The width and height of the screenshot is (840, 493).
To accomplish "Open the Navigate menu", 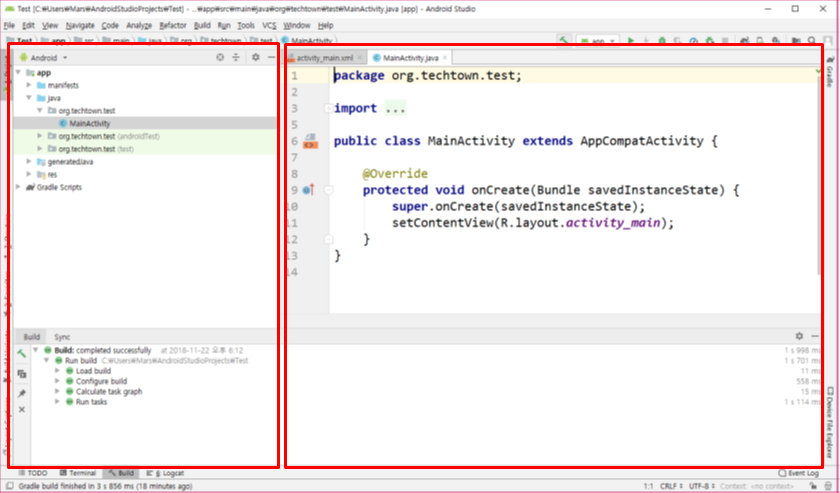I will 80,25.
